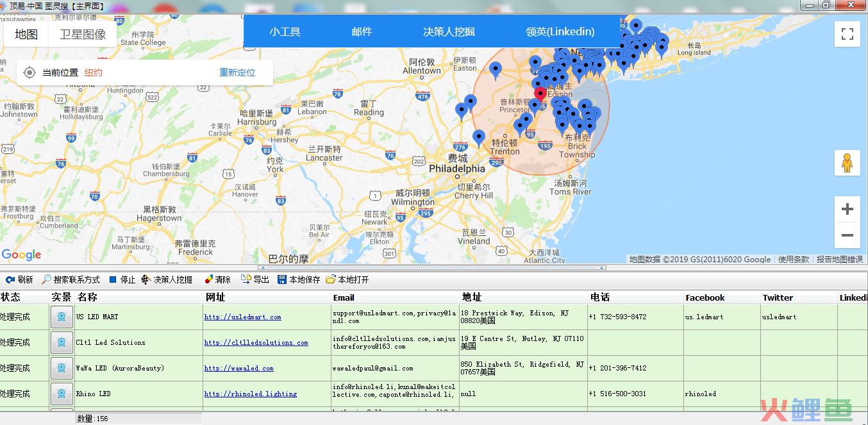
Task: Open link http://rhinoled.lighting
Action: pos(250,394)
